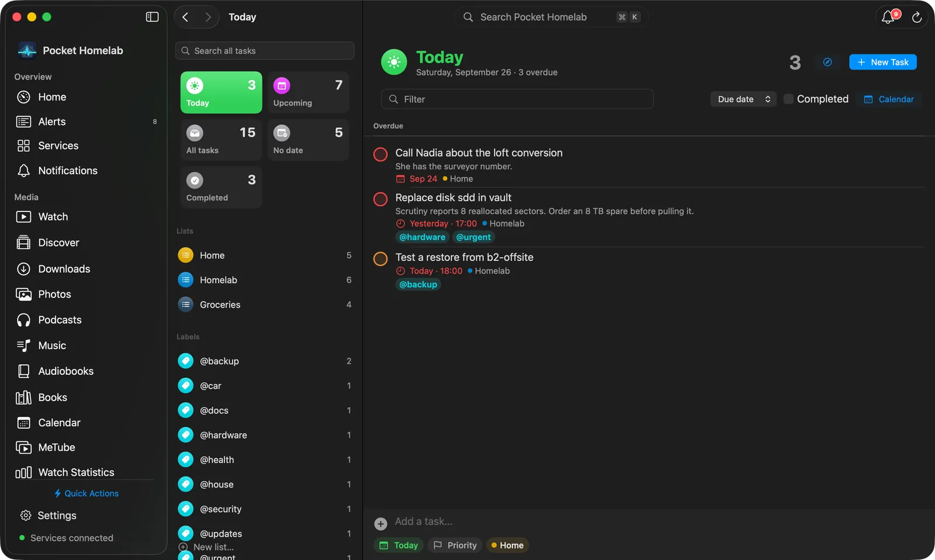Open Quick Actions link
This screenshot has height=560, width=935.
click(x=86, y=493)
